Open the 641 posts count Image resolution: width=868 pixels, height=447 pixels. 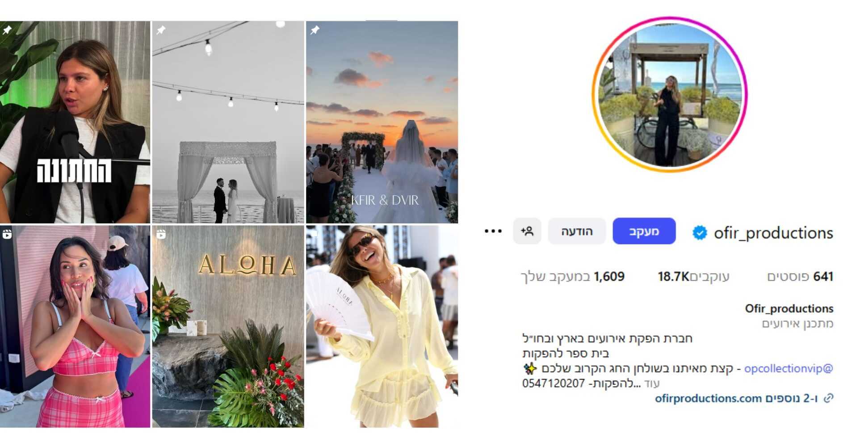800,276
